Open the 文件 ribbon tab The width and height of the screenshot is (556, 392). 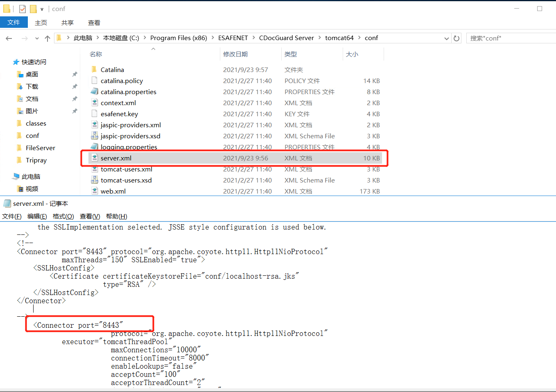coord(14,23)
